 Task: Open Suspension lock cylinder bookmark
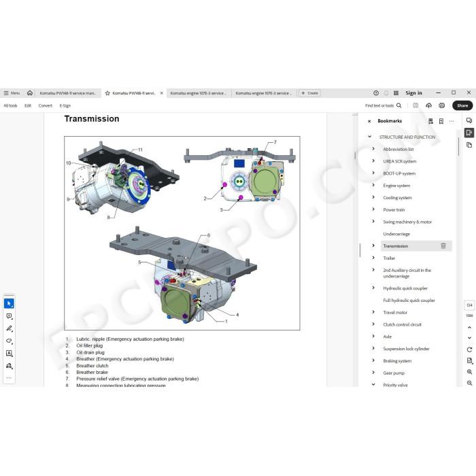point(406,349)
